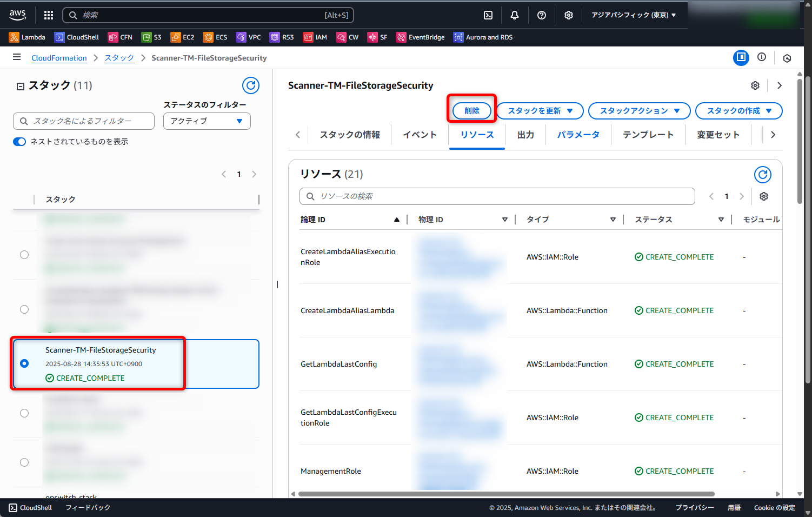
Task: Select the GetLambdaLastConfig logical ID
Action: pyautogui.click(x=339, y=364)
